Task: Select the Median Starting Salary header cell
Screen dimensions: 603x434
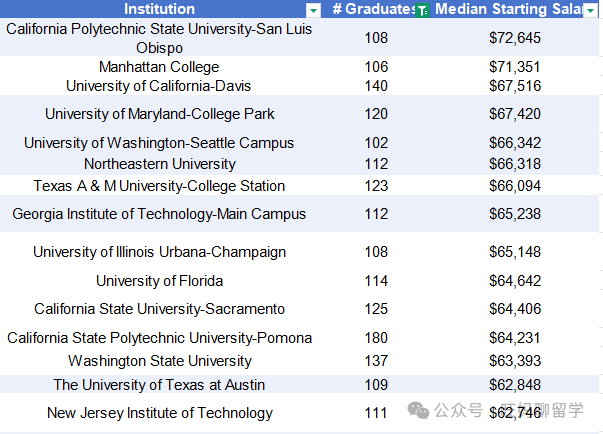Action: pos(515,9)
